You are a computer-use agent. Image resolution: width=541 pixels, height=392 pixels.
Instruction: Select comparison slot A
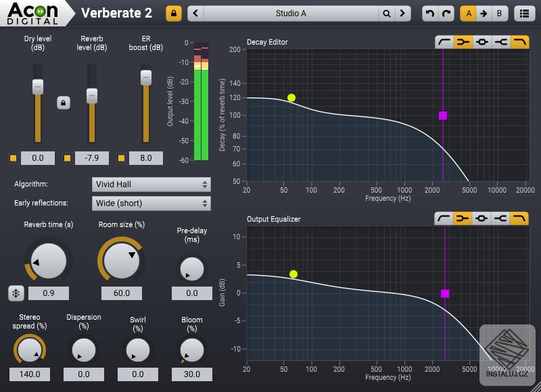tap(468, 14)
